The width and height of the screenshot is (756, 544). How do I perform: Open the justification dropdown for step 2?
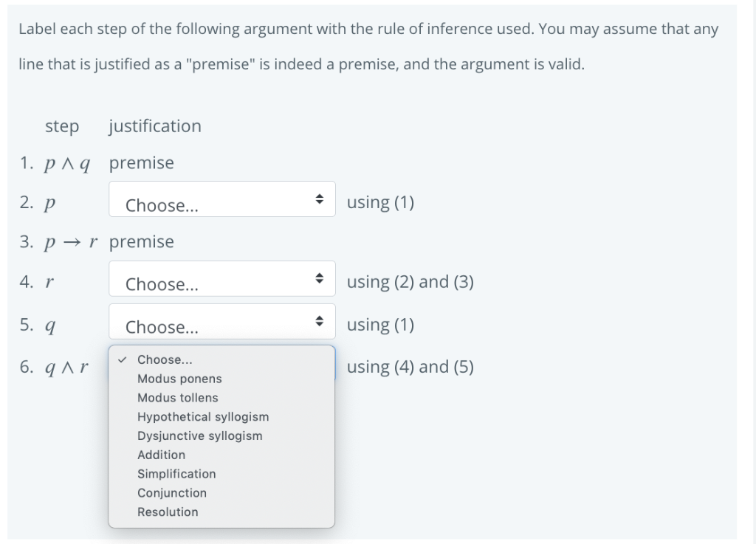pos(221,199)
